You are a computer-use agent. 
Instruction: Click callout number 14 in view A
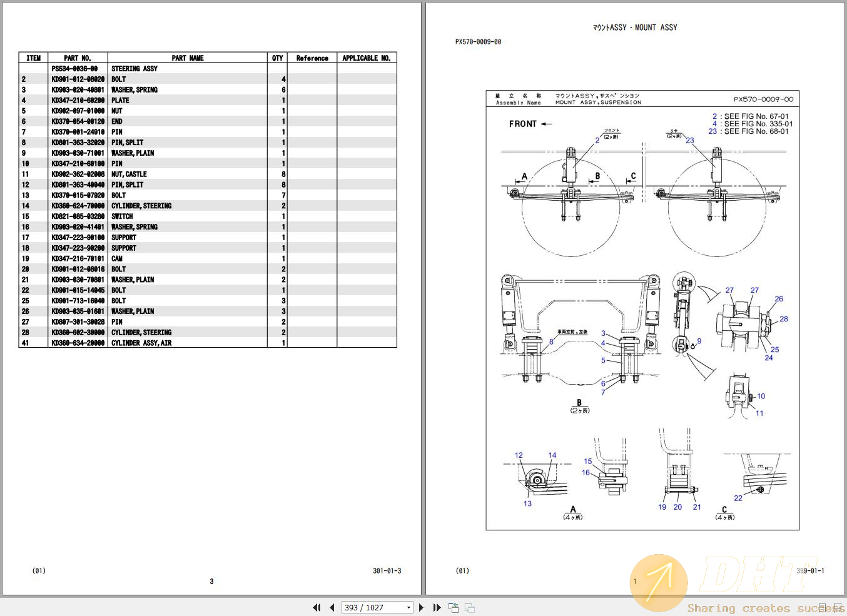click(552, 455)
